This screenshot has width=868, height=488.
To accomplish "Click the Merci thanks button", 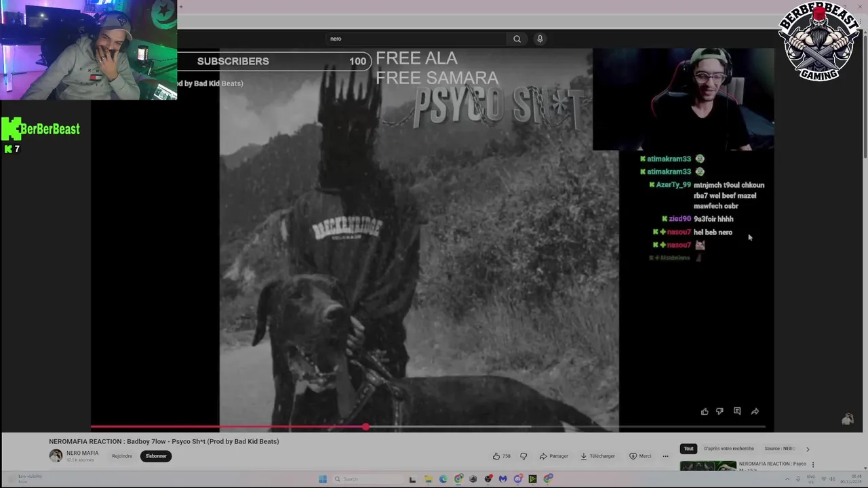I will [640, 456].
